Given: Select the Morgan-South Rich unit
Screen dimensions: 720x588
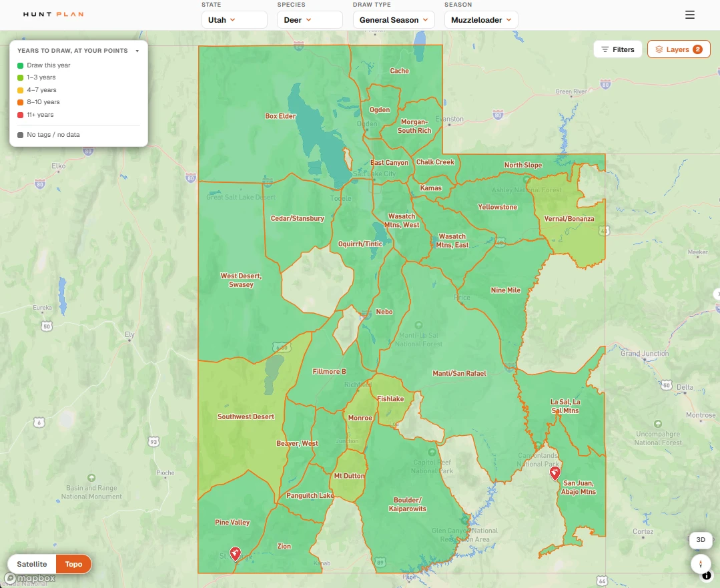Looking at the screenshot, I should 414,126.
